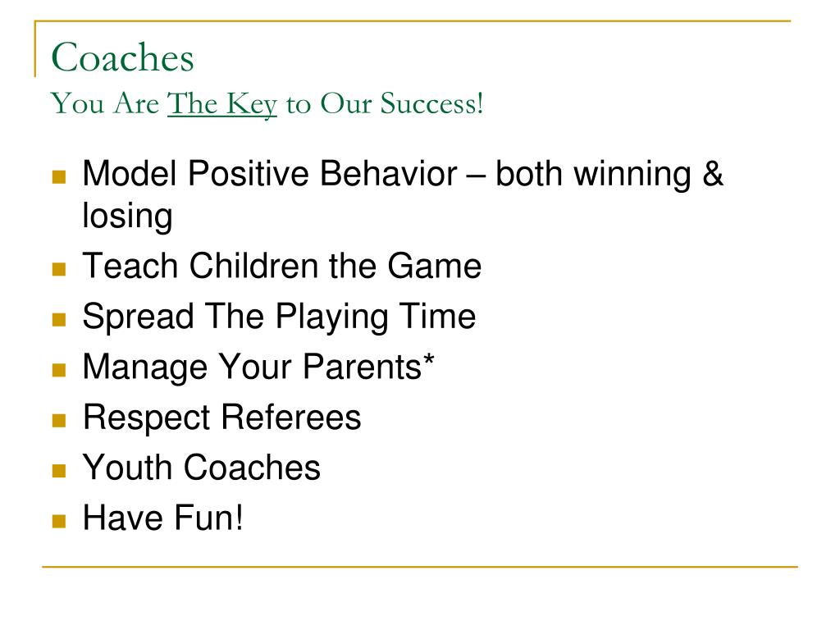Click the bullet beside Spread The Playing Time
840x630 pixels.
tap(59, 319)
